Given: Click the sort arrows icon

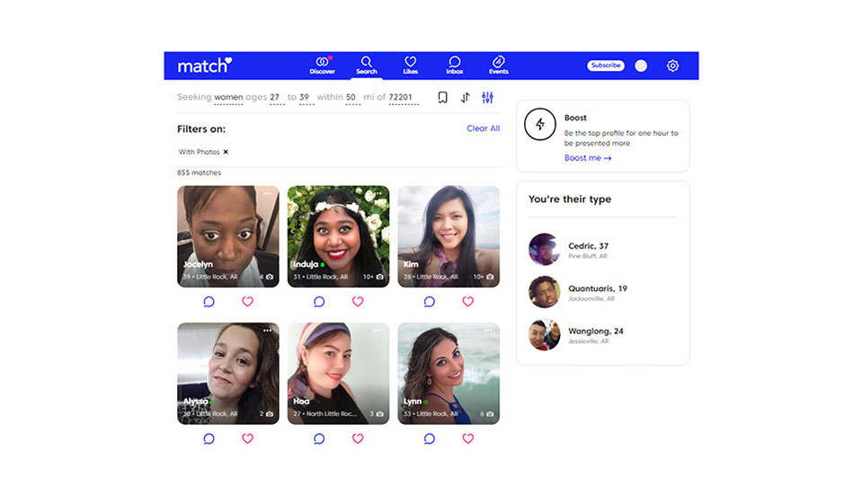Looking at the screenshot, I should click(x=465, y=98).
